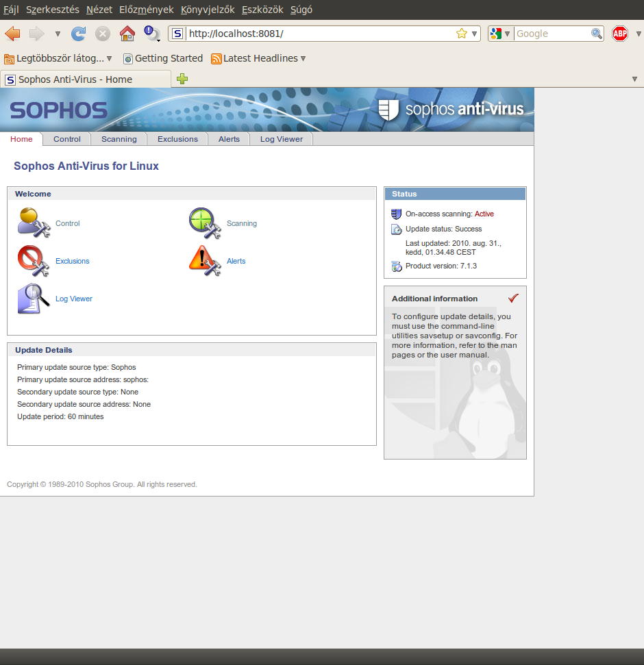Select the Sophos Anti-Virus - Home browser tab
Image resolution: width=644 pixels, height=665 pixels.
point(86,79)
